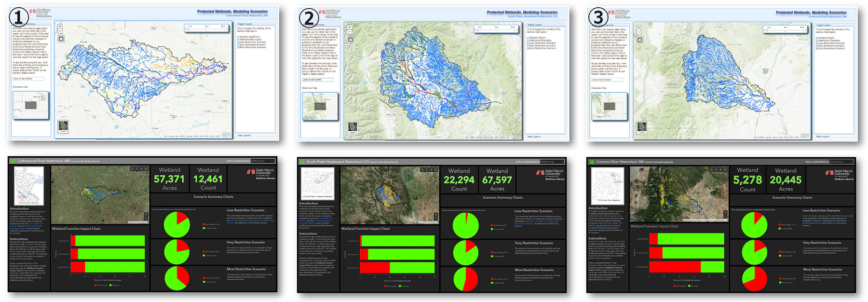The width and height of the screenshot is (868, 302).
Task: Zoom in on Cimarron River map
Action: (x=639, y=27)
